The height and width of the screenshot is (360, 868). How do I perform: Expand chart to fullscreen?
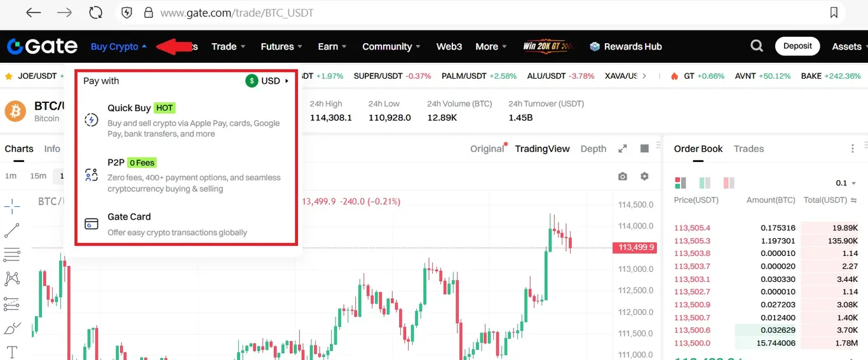(x=623, y=149)
